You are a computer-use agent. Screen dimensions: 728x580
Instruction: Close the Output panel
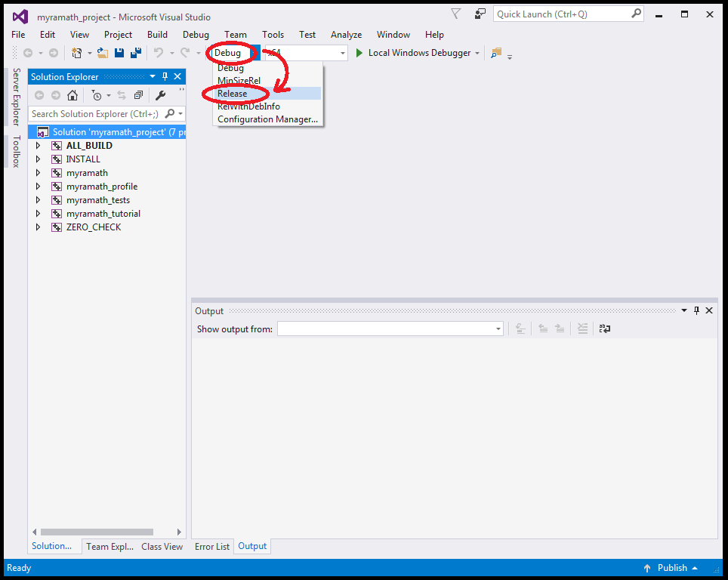coord(709,310)
